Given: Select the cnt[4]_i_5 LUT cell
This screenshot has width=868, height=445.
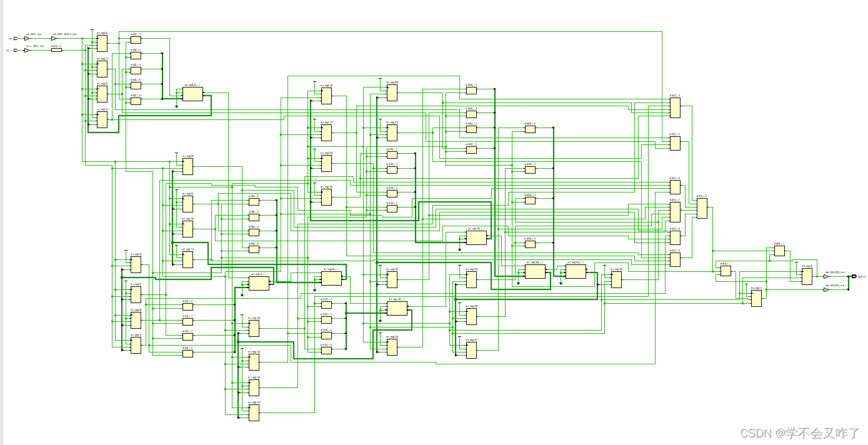Looking at the screenshot, I should coord(187,353).
